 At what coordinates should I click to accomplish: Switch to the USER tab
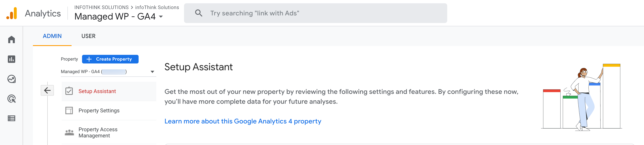pyautogui.click(x=88, y=36)
